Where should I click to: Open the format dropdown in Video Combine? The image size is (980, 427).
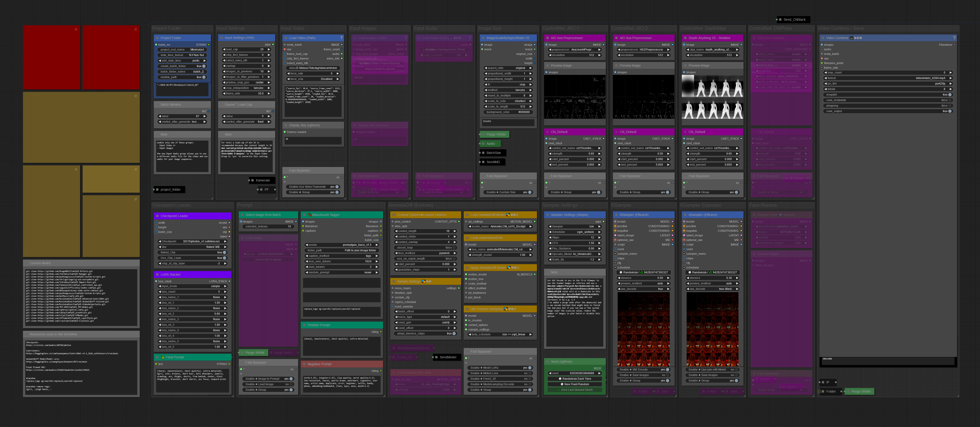[888, 78]
